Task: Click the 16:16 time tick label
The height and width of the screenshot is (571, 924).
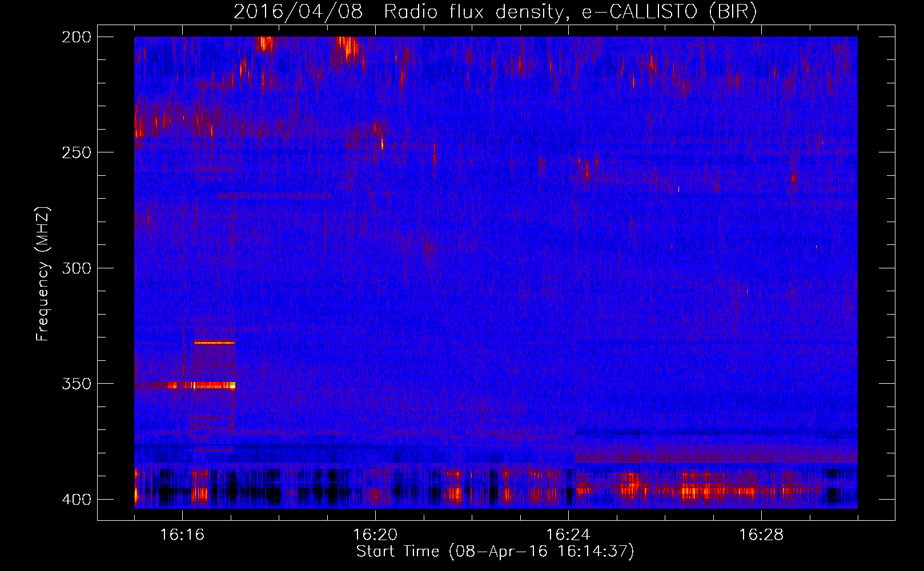Action: (x=182, y=534)
